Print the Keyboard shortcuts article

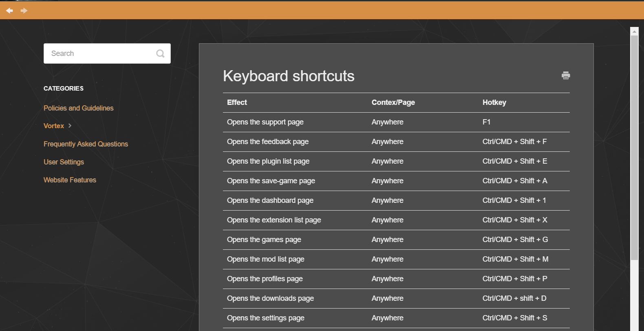click(x=566, y=76)
